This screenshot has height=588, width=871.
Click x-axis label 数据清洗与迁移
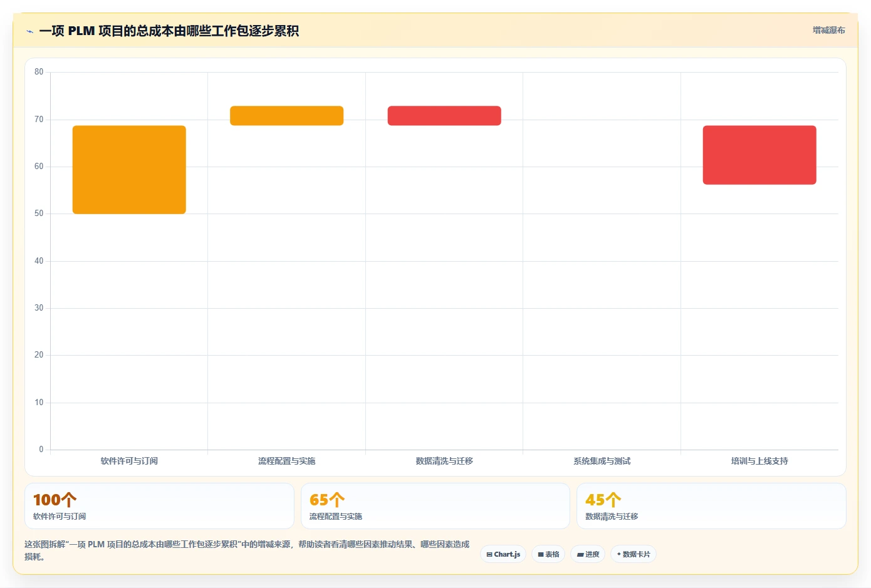444,461
